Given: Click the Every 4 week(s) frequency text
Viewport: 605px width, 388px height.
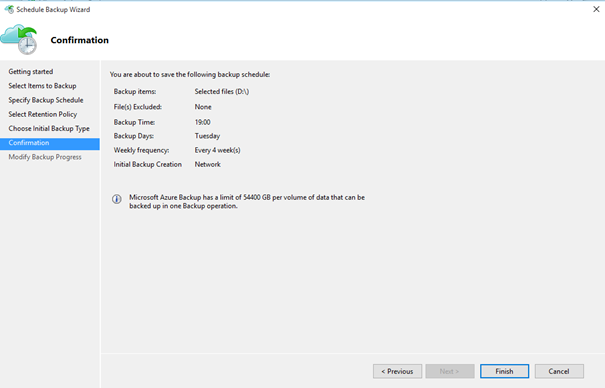Looking at the screenshot, I should tap(218, 150).
